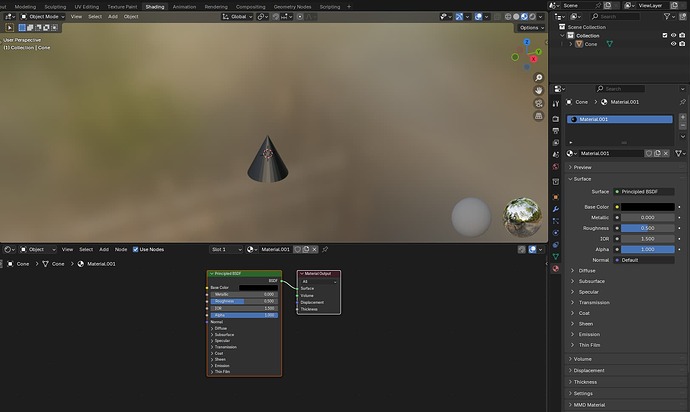The height and width of the screenshot is (412, 690).
Task: Select wireframe viewport shading
Action: point(508,17)
